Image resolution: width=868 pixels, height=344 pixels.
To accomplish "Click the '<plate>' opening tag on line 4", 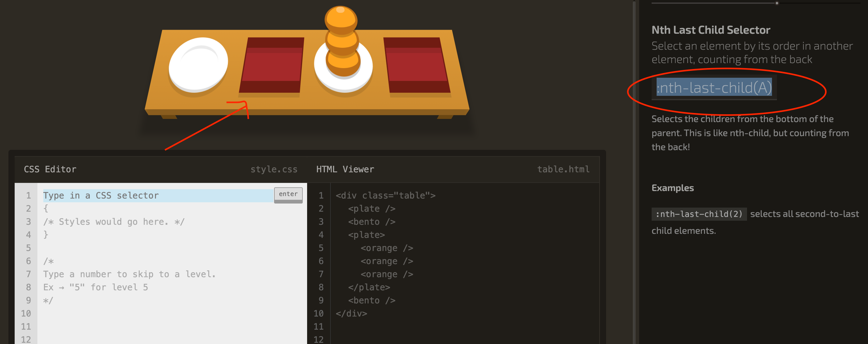I will pyautogui.click(x=366, y=235).
